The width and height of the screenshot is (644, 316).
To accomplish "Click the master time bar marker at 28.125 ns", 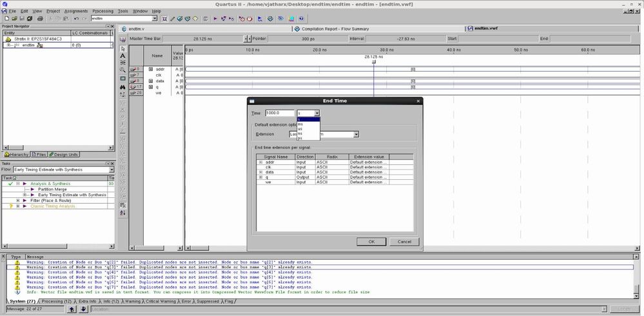I will coord(374,62).
